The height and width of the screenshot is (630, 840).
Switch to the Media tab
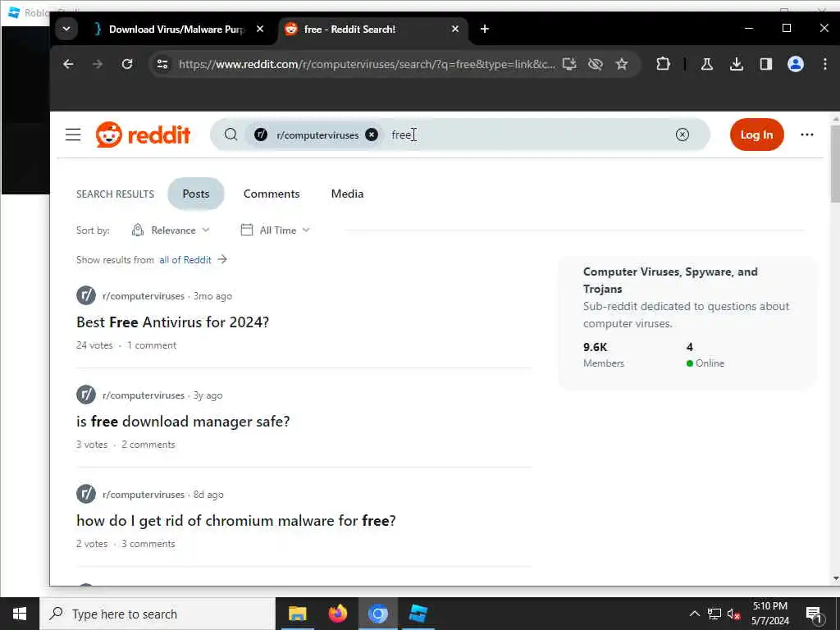click(347, 194)
